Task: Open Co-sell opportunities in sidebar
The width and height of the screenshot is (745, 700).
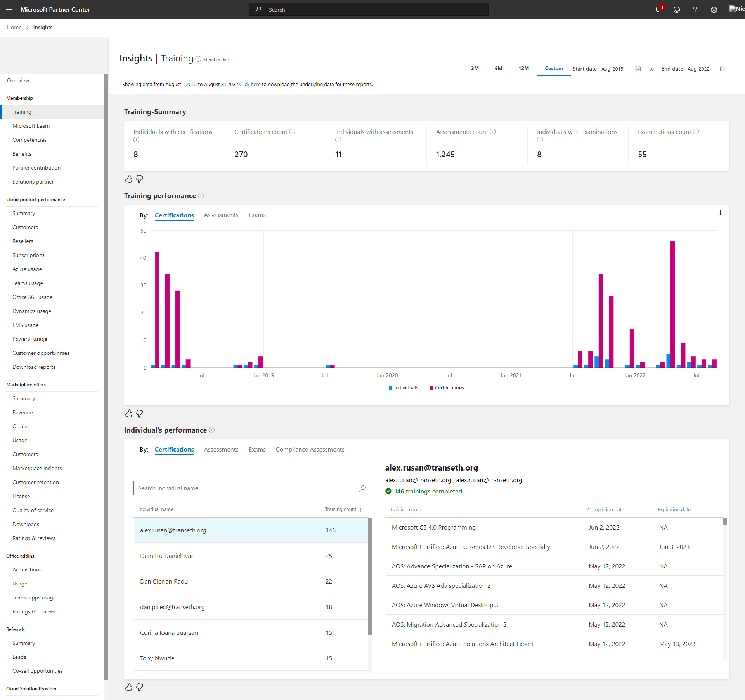Action: 38,671
